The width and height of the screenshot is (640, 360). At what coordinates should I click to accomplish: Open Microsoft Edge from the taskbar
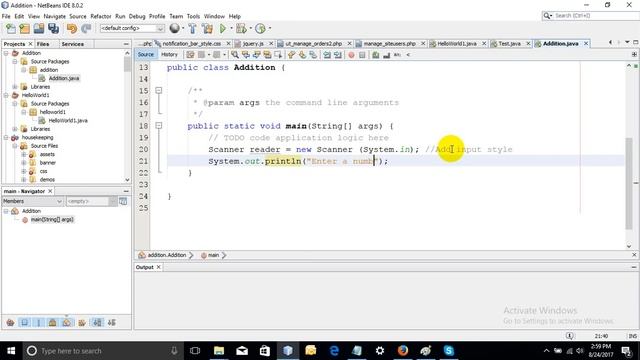(334, 351)
